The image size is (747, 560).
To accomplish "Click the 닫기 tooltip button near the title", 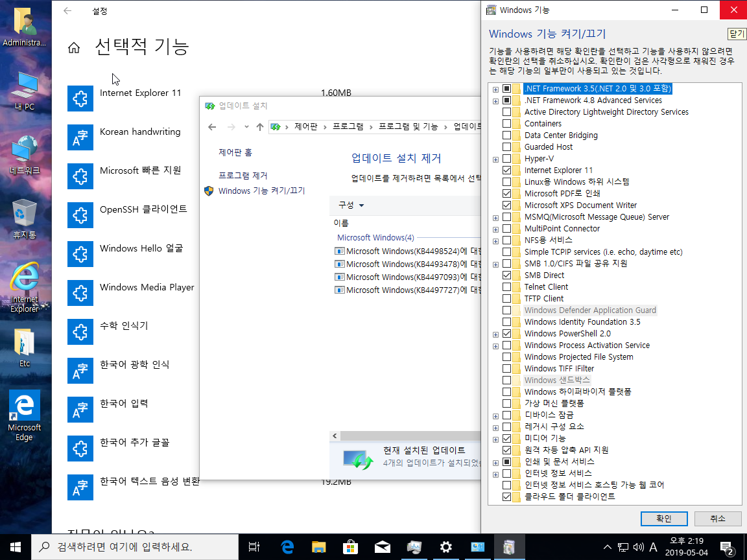I will [737, 34].
